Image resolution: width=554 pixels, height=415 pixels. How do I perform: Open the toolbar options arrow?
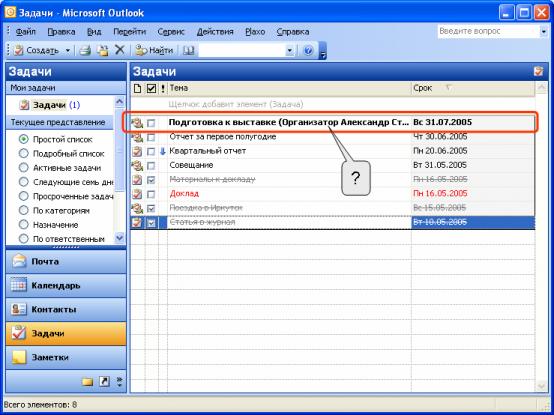[323, 51]
